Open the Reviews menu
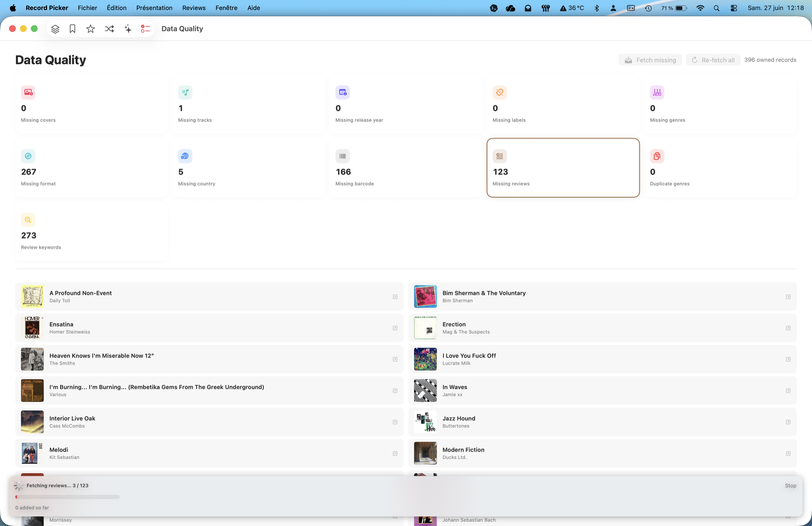The image size is (812, 526). tap(194, 8)
